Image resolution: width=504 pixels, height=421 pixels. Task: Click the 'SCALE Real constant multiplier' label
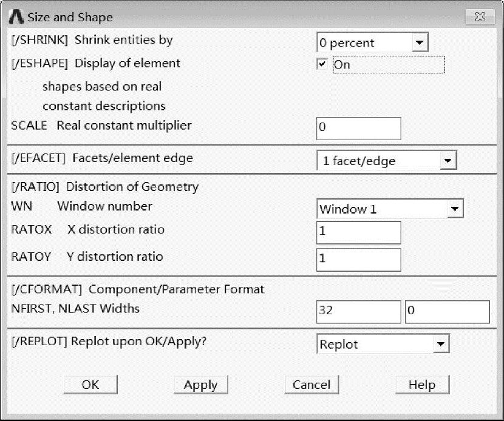point(101,126)
